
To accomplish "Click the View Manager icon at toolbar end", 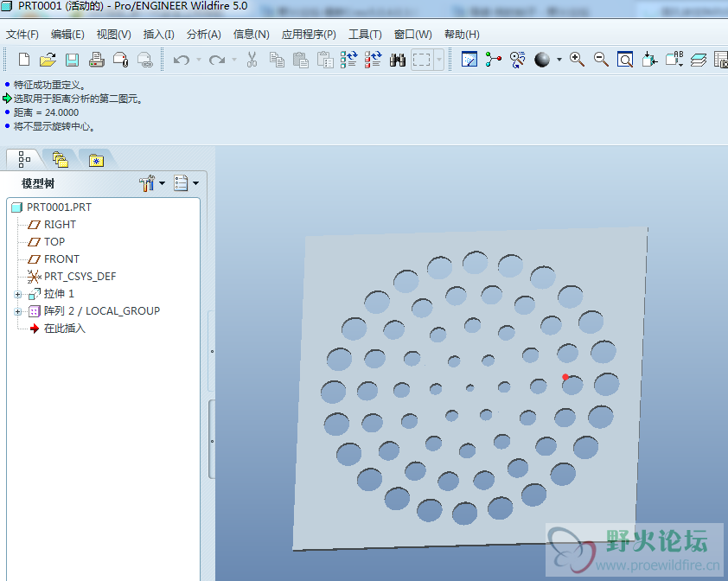I will (x=721, y=60).
